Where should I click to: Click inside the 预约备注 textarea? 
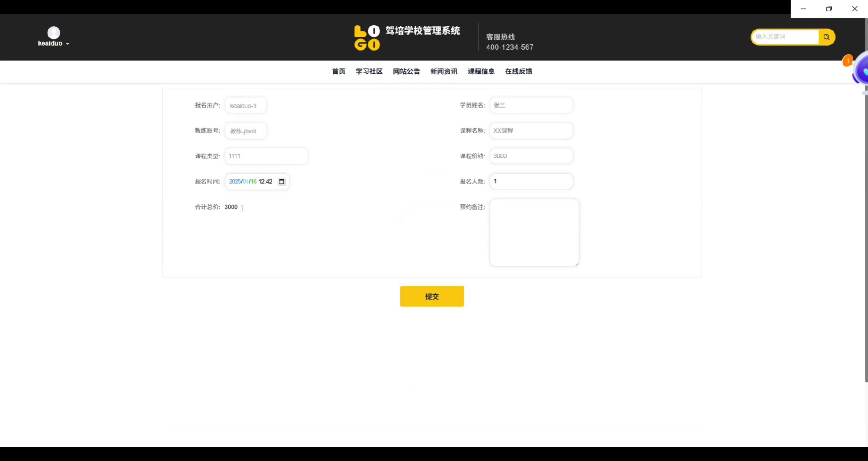coord(534,233)
